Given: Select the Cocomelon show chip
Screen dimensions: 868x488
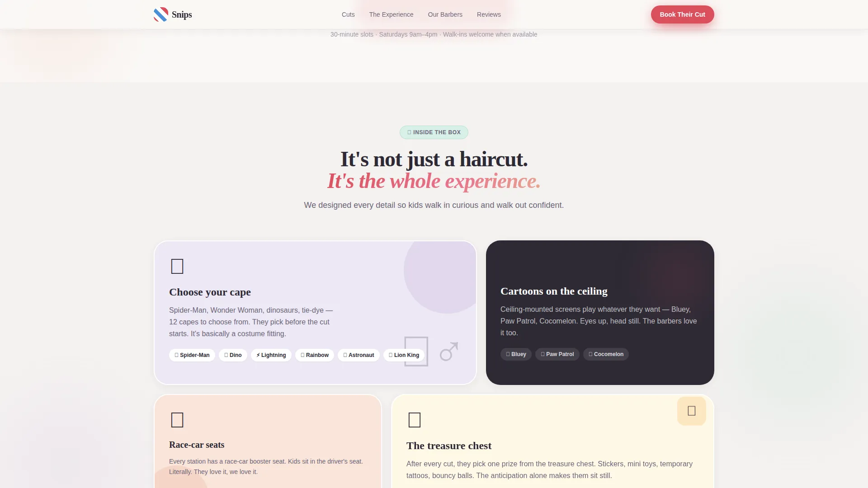Looking at the screenshot, I should pos(606,354).
